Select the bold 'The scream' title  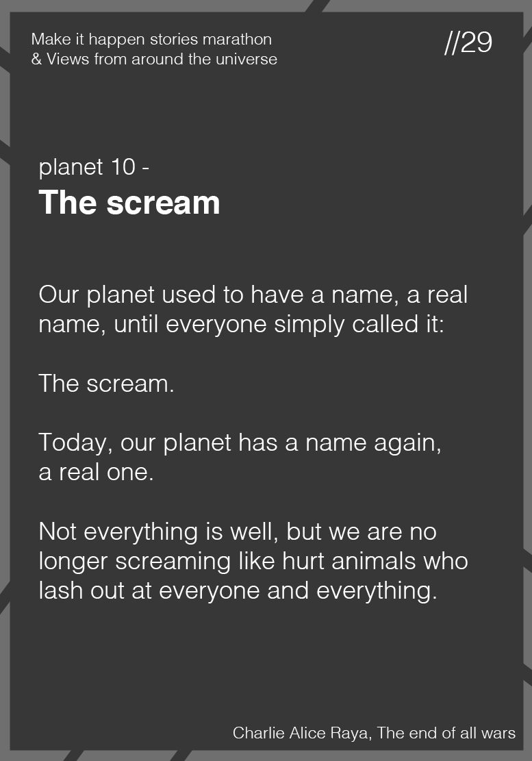129,202
